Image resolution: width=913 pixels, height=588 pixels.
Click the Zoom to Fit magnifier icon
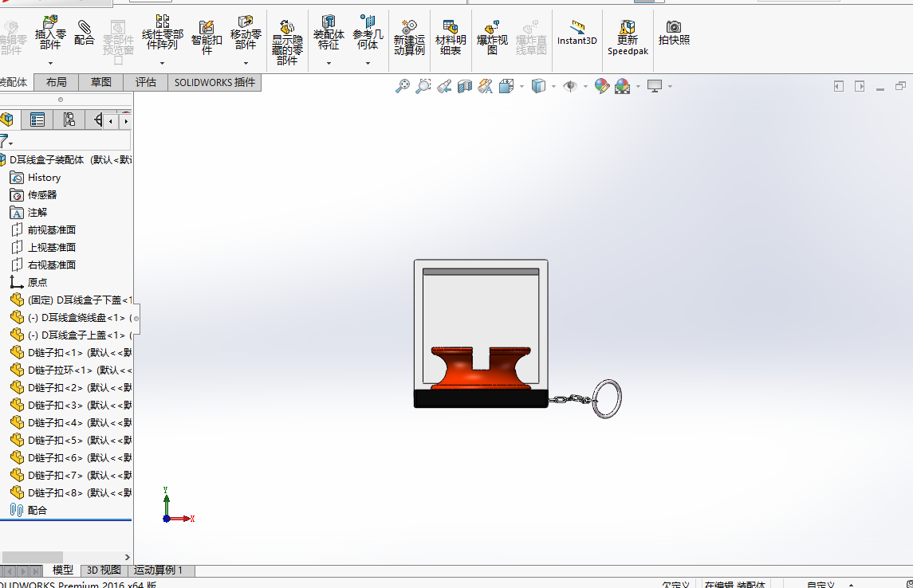coord(403,87)
